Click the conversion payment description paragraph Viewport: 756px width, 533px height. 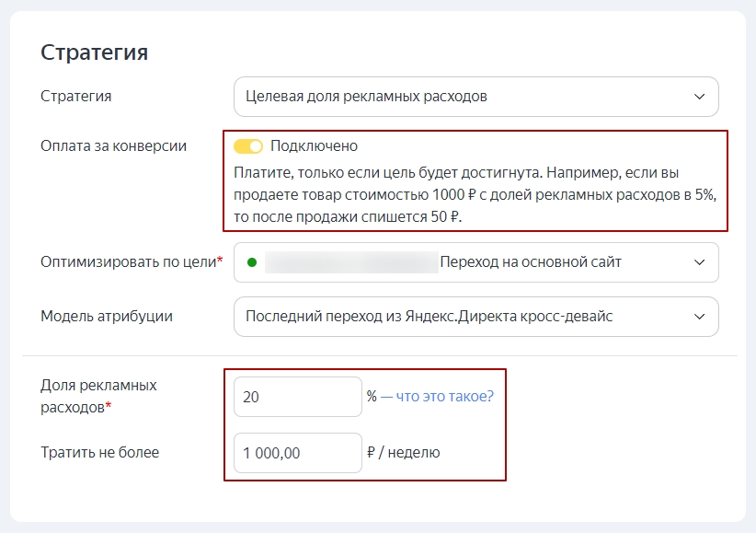(x=474, y=195)
